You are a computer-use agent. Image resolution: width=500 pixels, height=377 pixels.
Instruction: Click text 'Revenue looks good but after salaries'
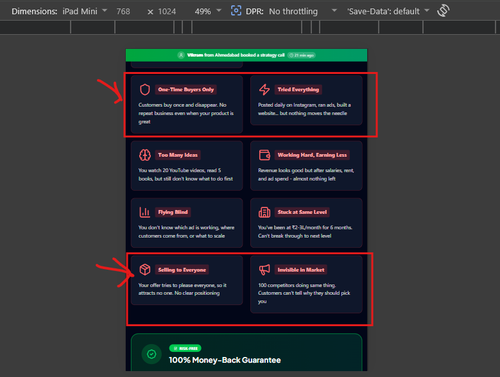(x=300, y=170)
